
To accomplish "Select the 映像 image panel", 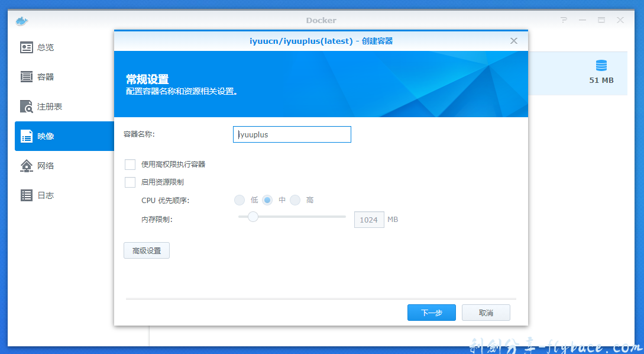I will tap(40, 136).
